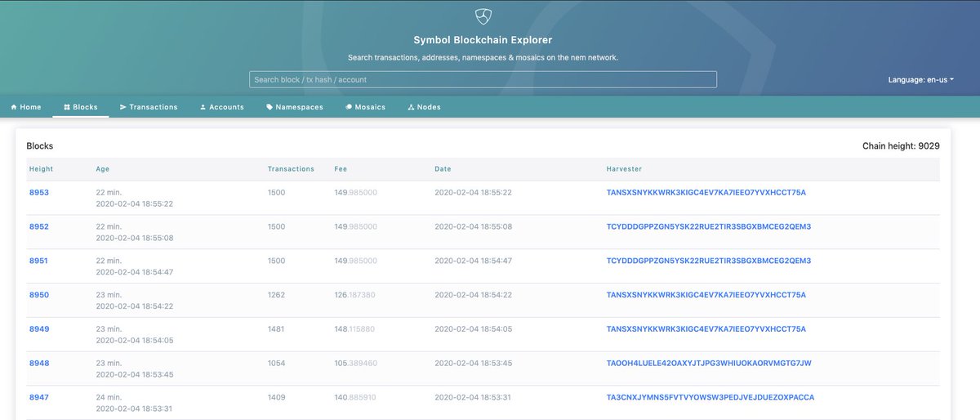
Task: Open harvester TAOOH4LUELE42OAXYJTJPG3WHIUOKAORVMGTG7JW
Action: 709,363
